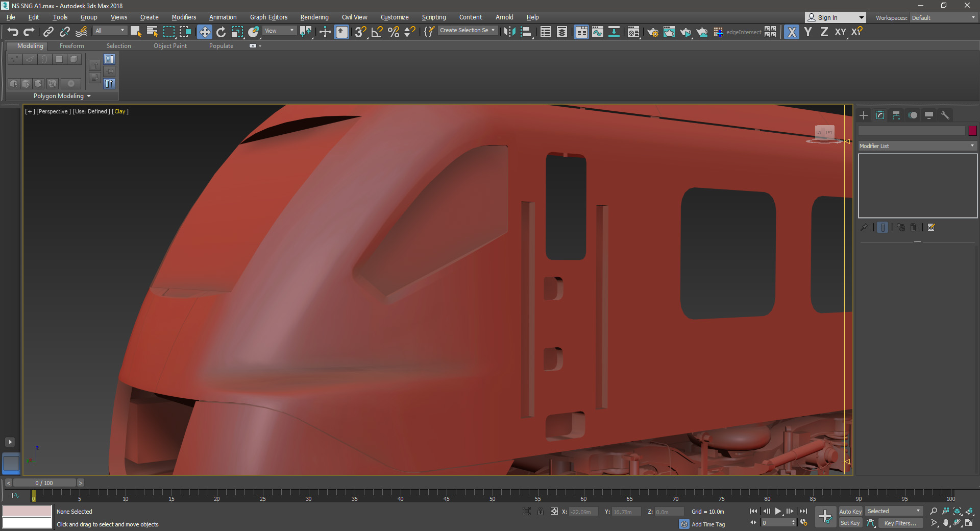Toggle Angle Snap on the toolbar
Image resolution: width=980 pixels, height=531 pixels.
point(377,32)
